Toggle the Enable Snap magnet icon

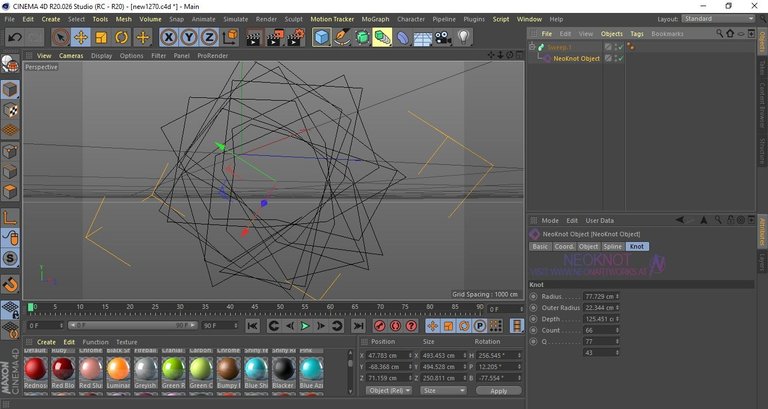pyautogui.click(x=10, y=284)
